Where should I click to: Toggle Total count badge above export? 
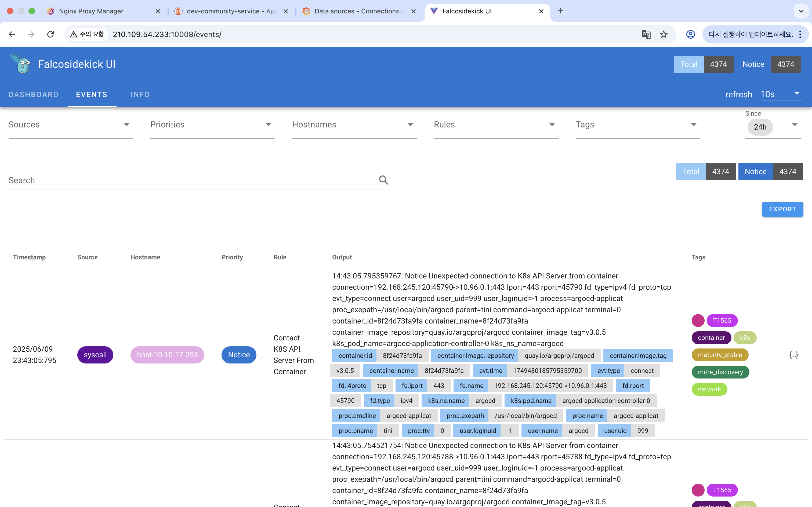tap(691, 172)
